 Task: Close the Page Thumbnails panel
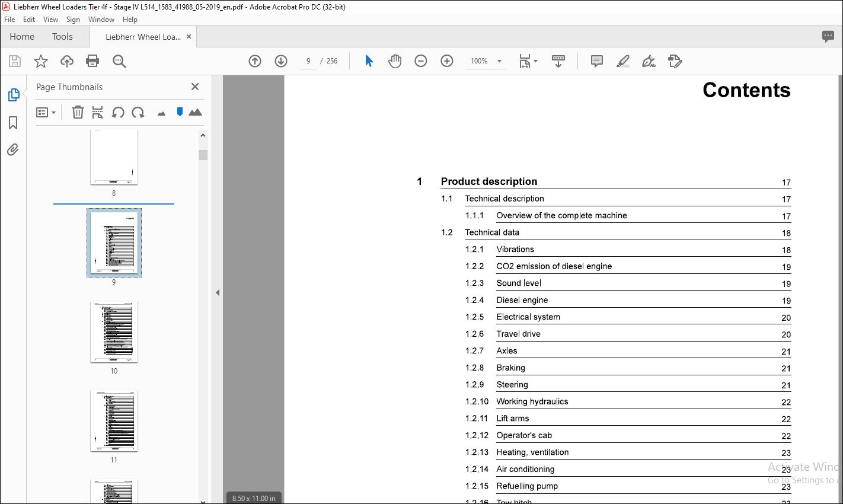(x=195, y=87)
